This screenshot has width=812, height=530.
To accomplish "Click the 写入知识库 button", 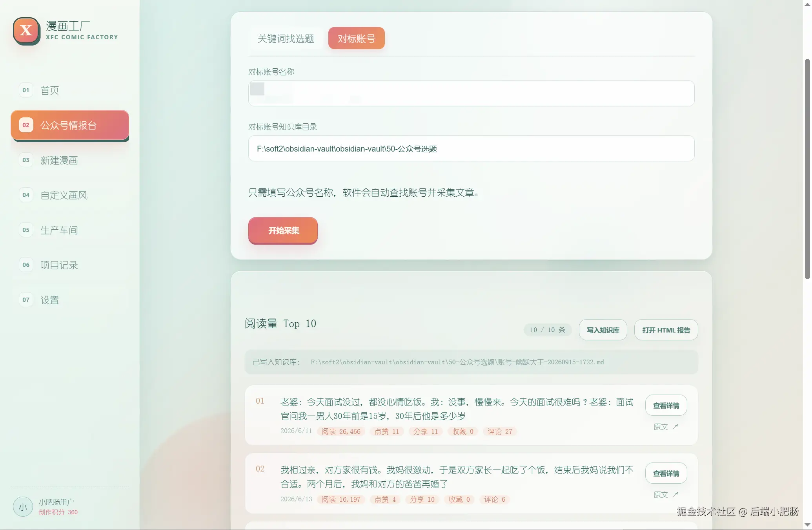I will pos(603,330).
